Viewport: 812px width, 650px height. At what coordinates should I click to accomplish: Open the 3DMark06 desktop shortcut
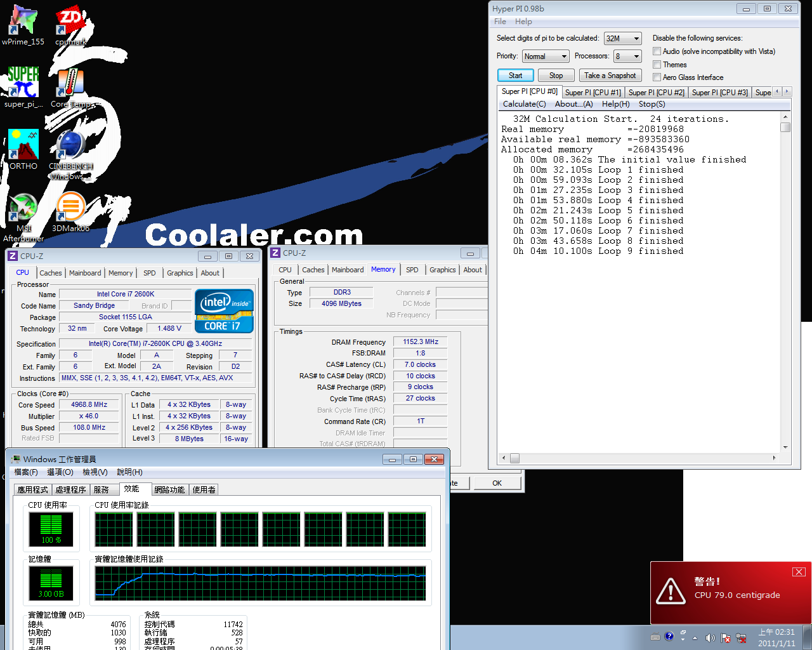pos(70,212)
